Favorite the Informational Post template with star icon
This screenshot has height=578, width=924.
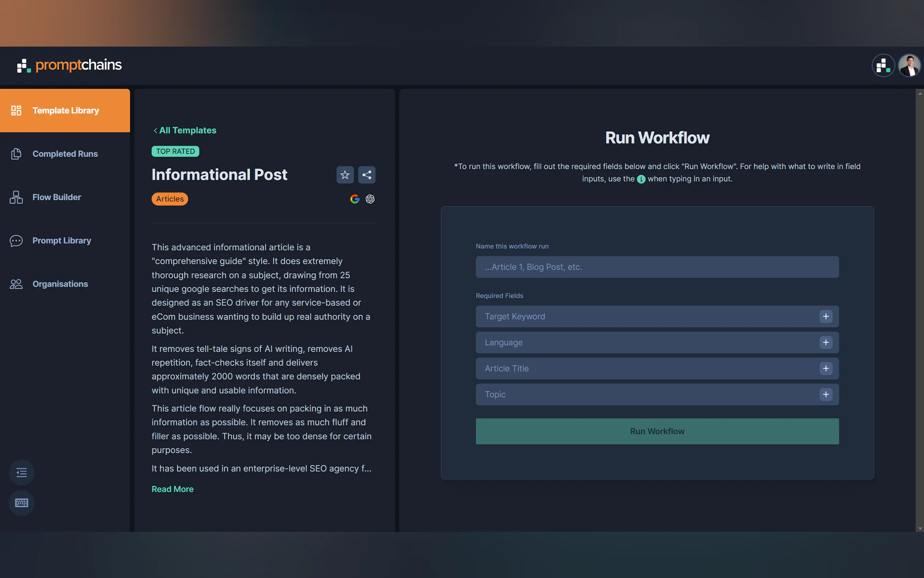344,175
